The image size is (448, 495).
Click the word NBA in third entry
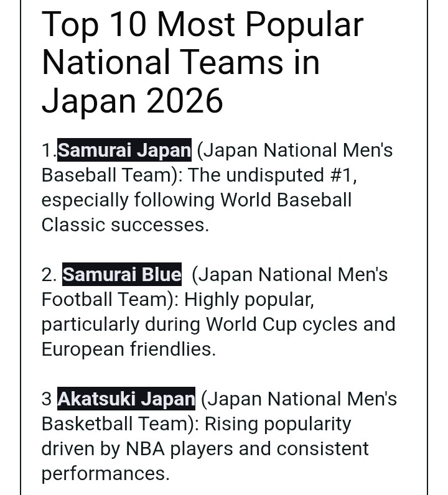tap(144, 449)
